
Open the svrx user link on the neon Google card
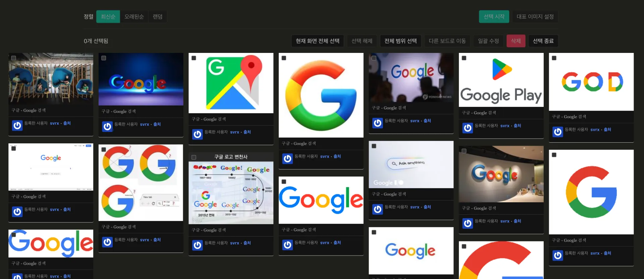(x=145, y=124)
